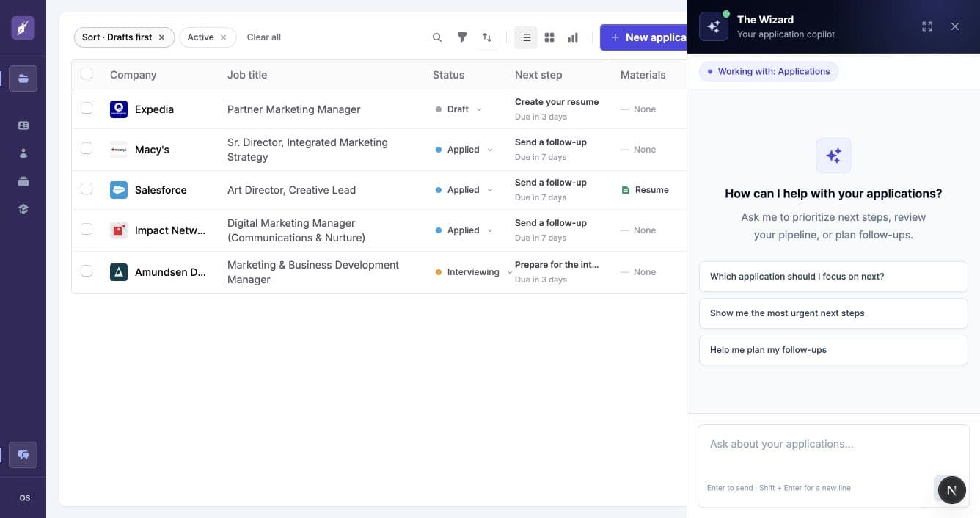Select 'Which application should I focus on next?'
This screenshot has width=980, height=518.
pyautogui.click(x=833, y=277)
